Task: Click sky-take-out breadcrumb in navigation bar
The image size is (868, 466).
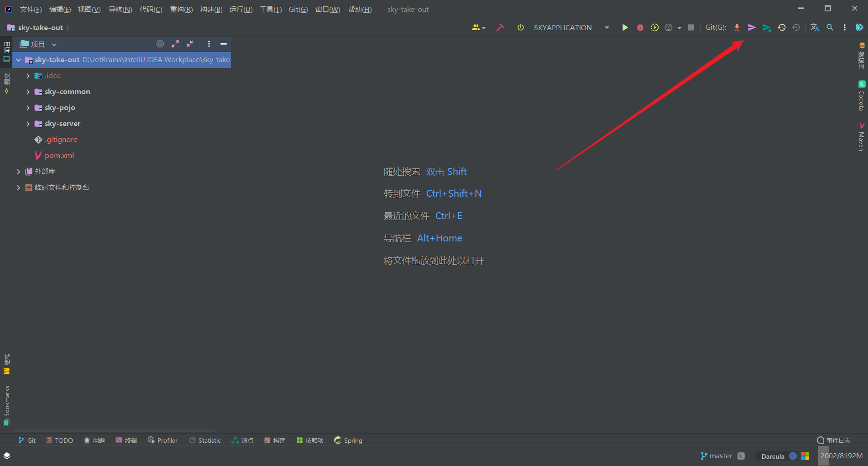Action: coord(40,28)
